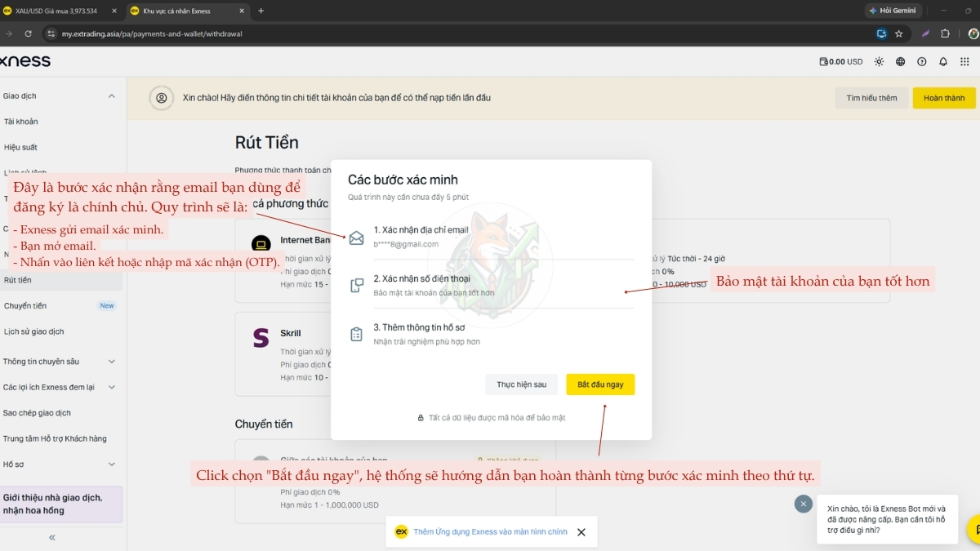Viewport: 980px width, 551px height.
Task: Toggle the light/dark theme sun icon
Action: pyautogui.click(x=879, y=61)
